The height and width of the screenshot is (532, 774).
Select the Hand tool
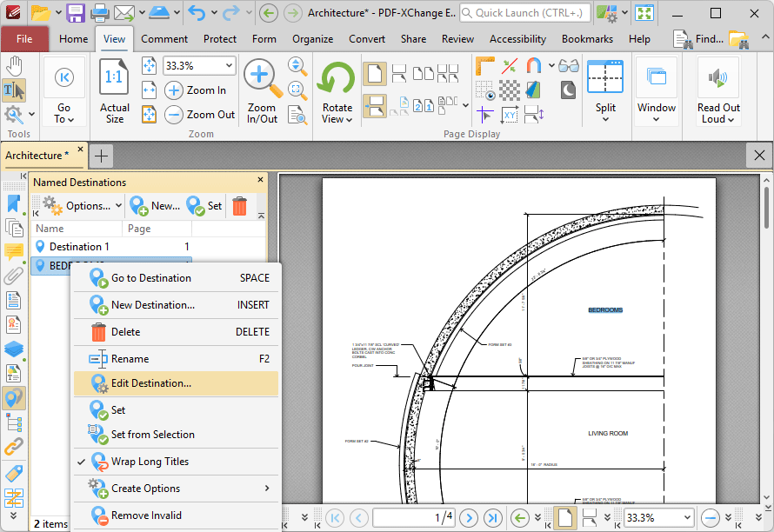pos(14,66)
